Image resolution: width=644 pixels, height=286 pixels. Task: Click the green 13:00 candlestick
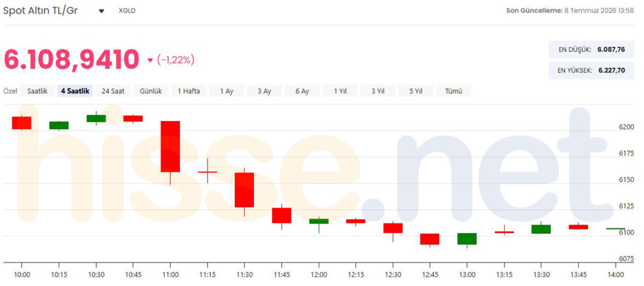pos(467,239)
